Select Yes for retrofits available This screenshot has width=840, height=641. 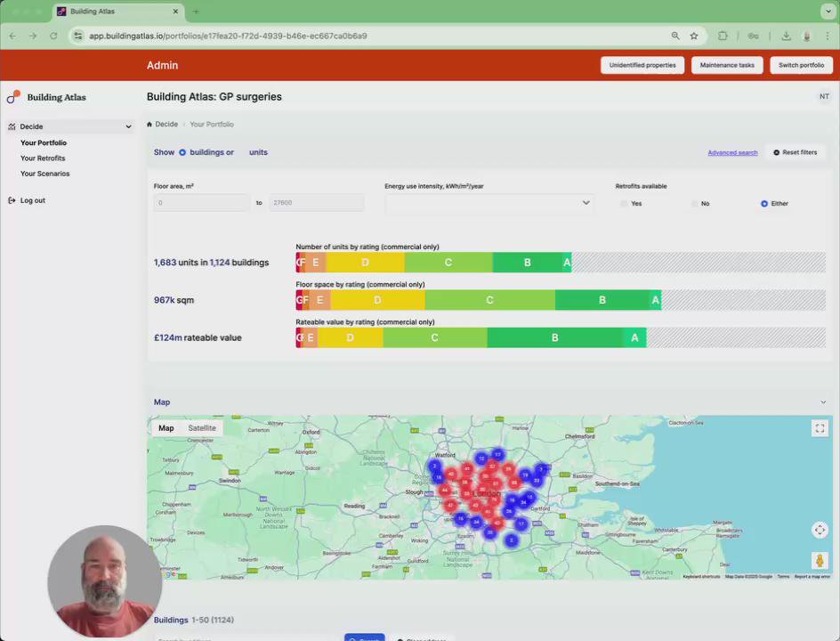coord(624,204)
